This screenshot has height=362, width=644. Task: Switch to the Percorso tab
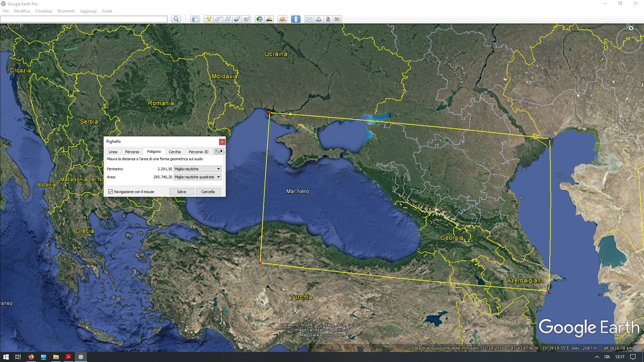[132, 152]
